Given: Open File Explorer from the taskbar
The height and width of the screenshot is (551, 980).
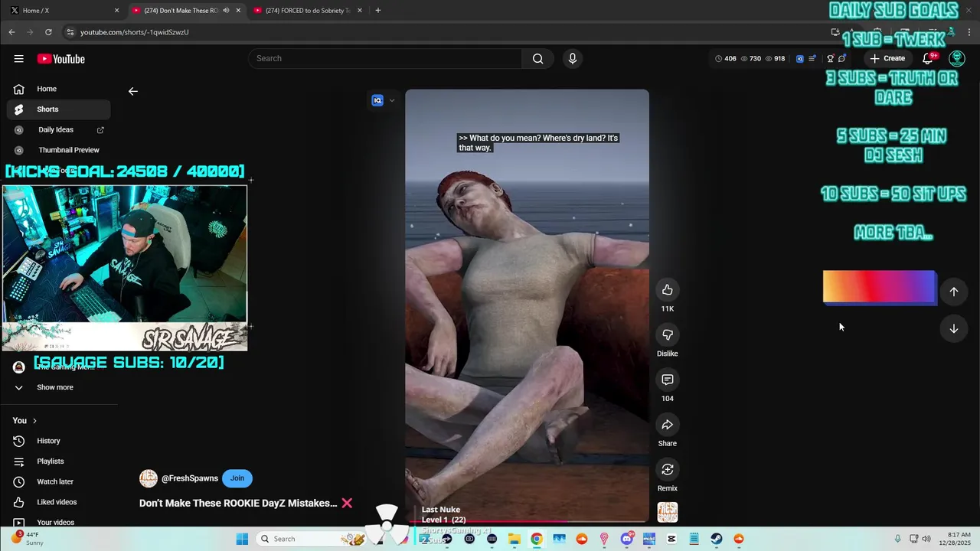Looking at the screenshot, I should tap(514, 539).
